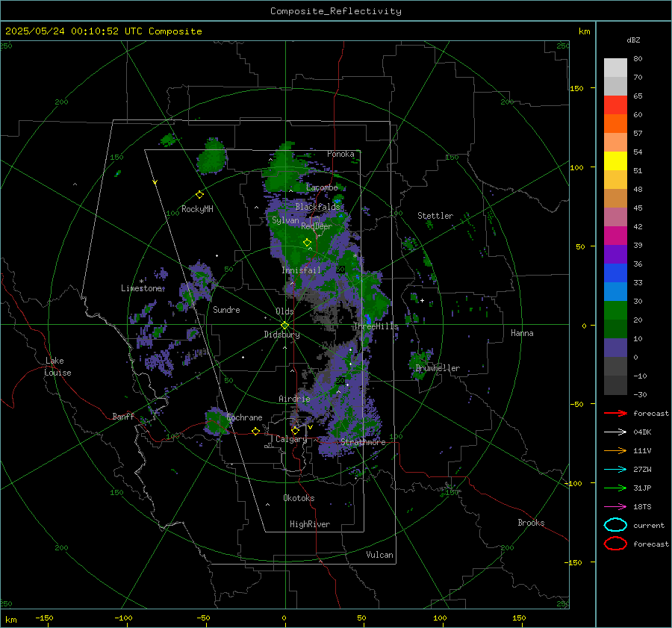Click the light blue 30-33 dBZ swatch
This screenshot has height=628, width=672.
pyautogui.click(x=615, y=292)
